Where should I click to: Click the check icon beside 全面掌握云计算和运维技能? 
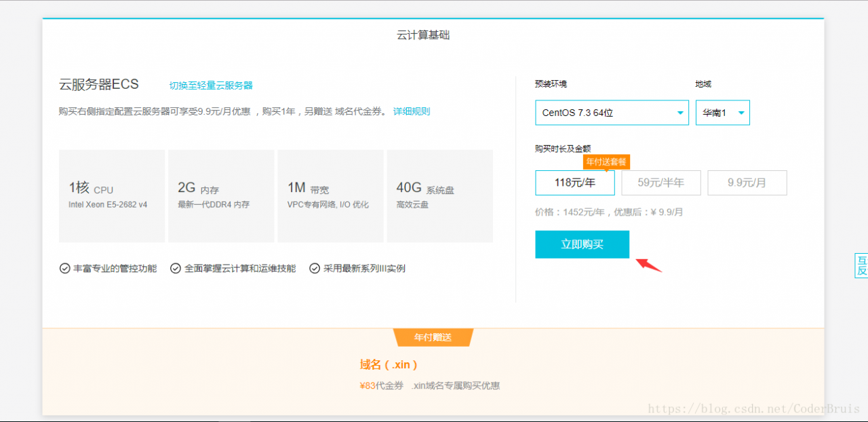coord(176,268)
